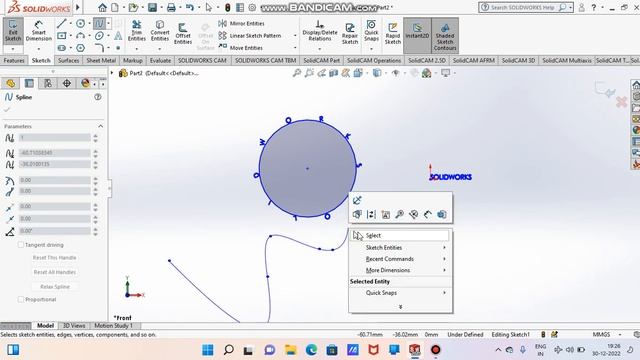Choose Linear Sketch Pattern command

click(250, 36)
